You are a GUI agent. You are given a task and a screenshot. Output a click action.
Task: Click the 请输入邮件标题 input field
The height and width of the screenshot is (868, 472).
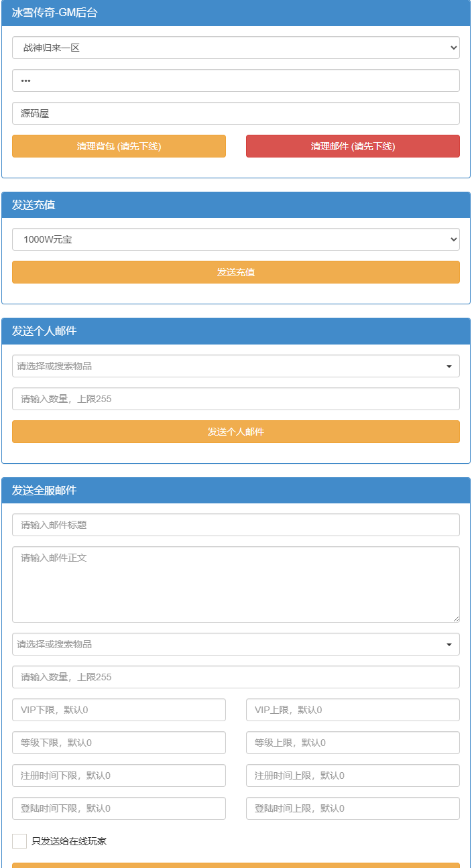[236, 525]
